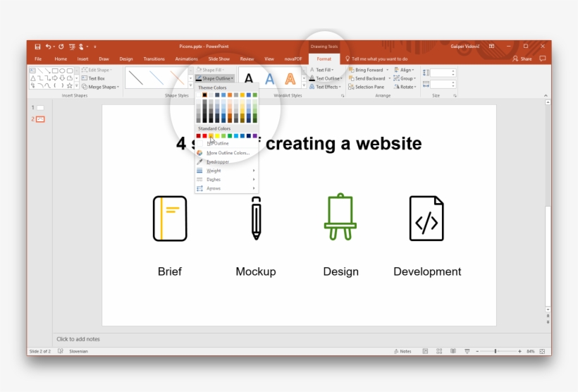Select the triangle shape in Insert Shapes
The width and height of the screenshot is (578, 392).
point(33,78)
